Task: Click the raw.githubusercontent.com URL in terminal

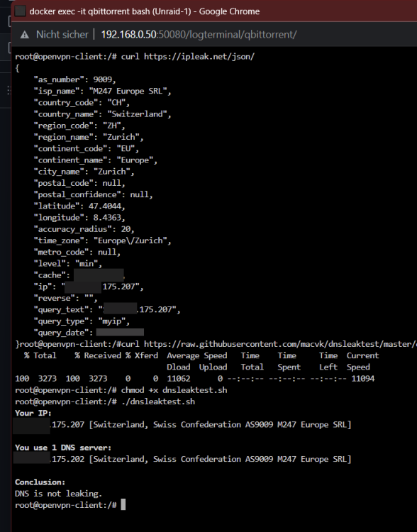Action: [x=280, y=344]
